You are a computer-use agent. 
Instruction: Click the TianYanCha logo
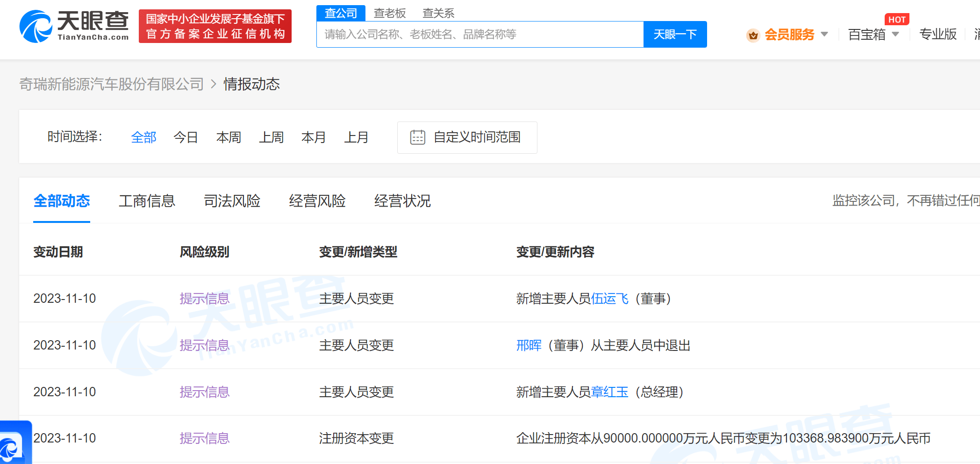(x=74, y=27)
